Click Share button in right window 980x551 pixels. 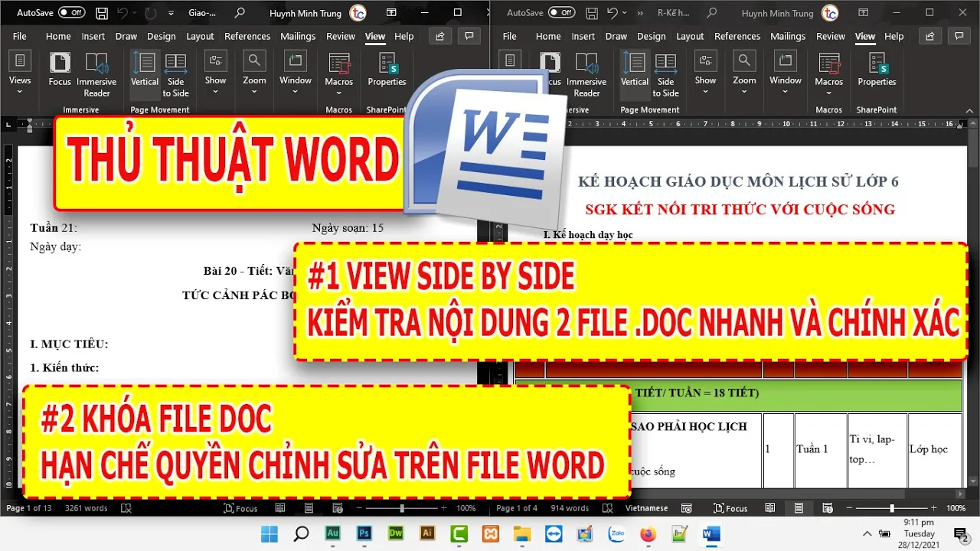929,36
